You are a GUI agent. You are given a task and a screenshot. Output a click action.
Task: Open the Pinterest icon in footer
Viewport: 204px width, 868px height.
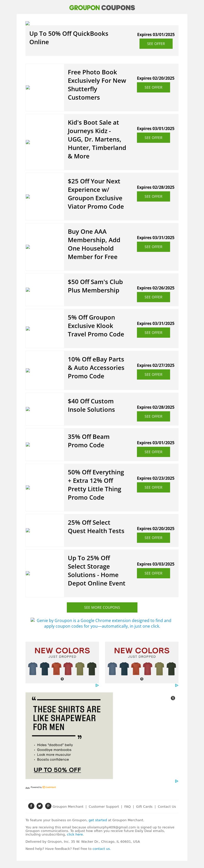tap(48, 806)
